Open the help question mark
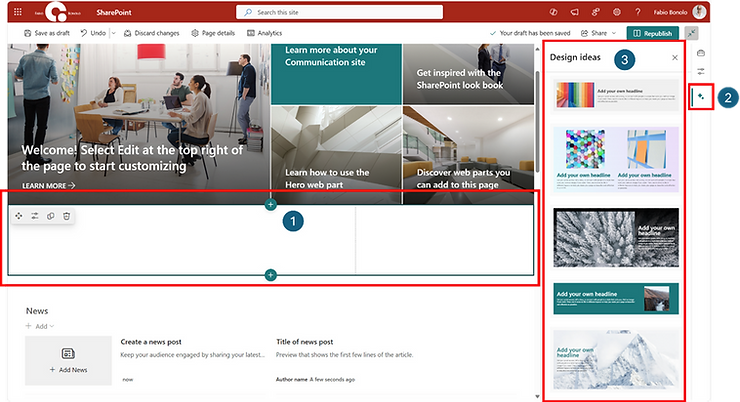Viewport: 740px width, 402px height. tap(638, 12)
